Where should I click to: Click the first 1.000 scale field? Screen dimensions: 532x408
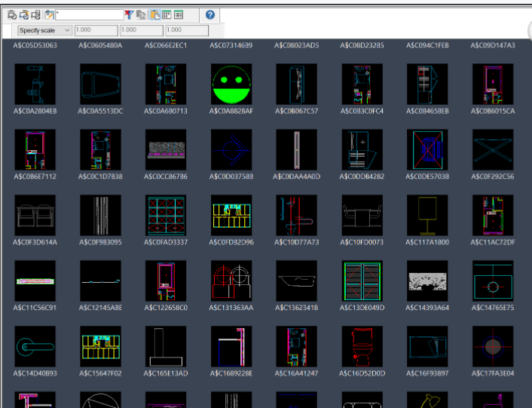pyautogui.click(x=96, y=30)
